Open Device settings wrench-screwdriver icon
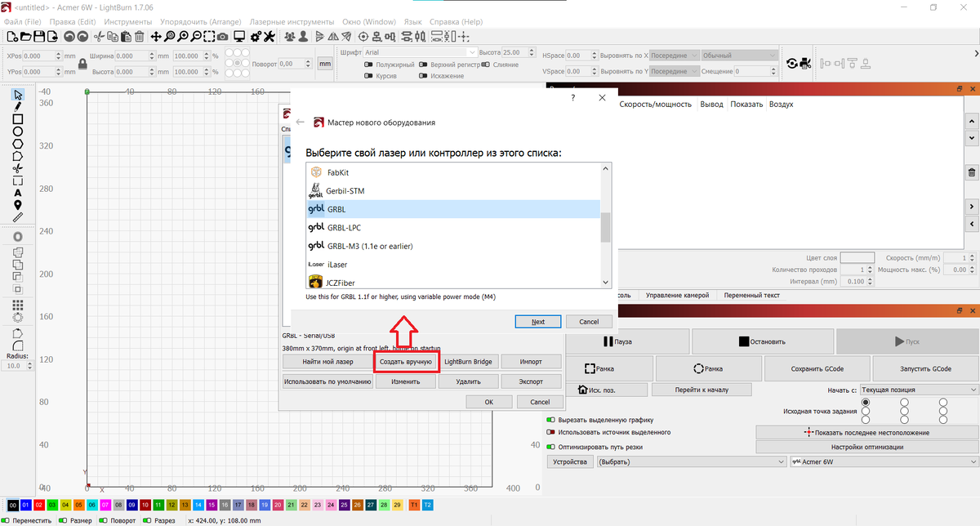 coord(269,37)
